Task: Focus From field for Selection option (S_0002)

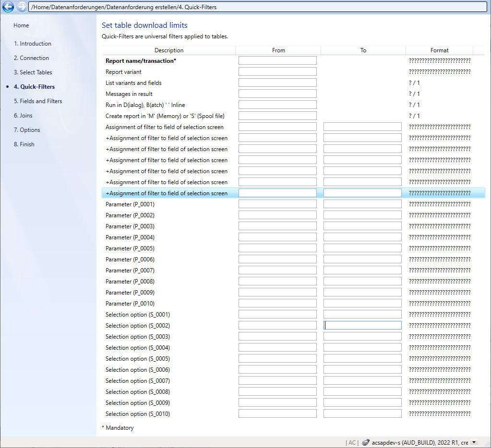Action: [x=277, y=325]
